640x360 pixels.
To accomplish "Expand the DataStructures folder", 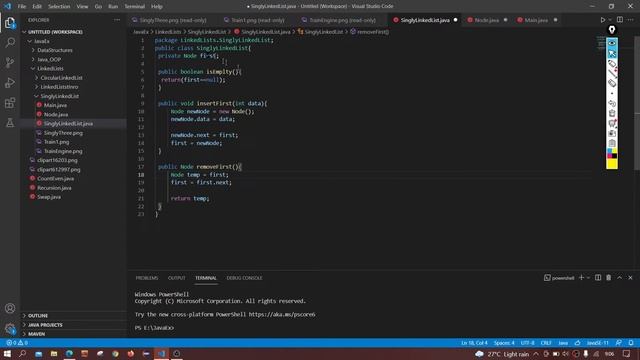I will pyautogui.click(x=33, y=50).
